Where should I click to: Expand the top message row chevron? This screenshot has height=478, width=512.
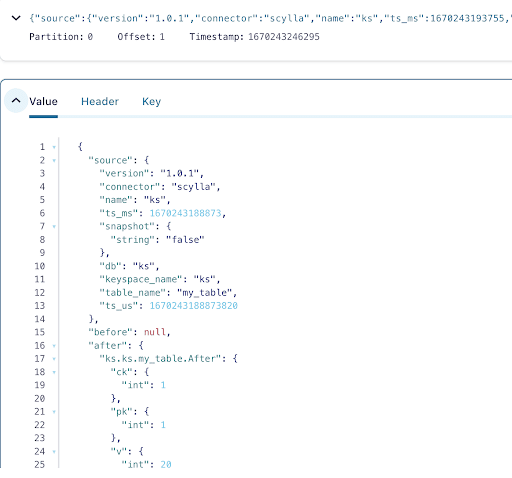(x=16, y=18)
